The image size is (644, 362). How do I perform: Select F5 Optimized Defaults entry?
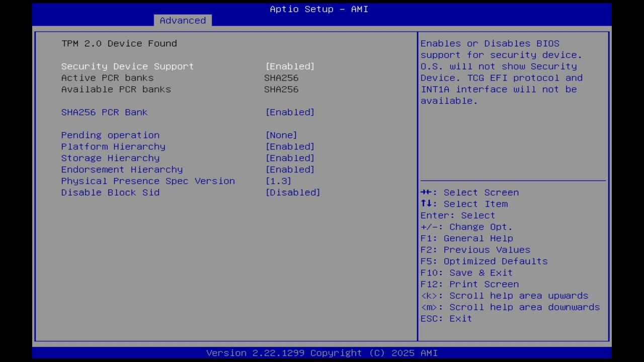point(484,261)
